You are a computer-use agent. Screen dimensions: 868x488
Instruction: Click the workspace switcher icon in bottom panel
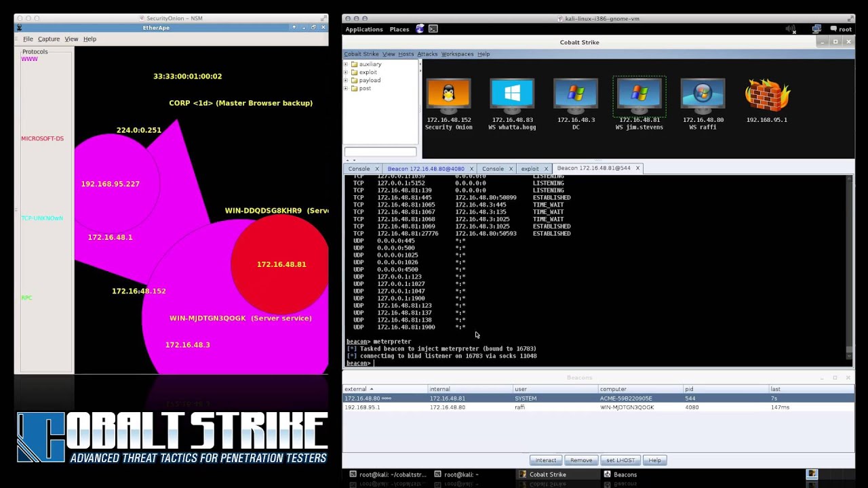(x=812, y=474)
